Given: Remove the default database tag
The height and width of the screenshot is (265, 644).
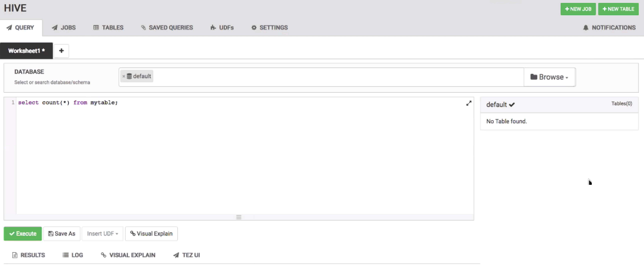Looking at the screenshot, I should 124,76.
